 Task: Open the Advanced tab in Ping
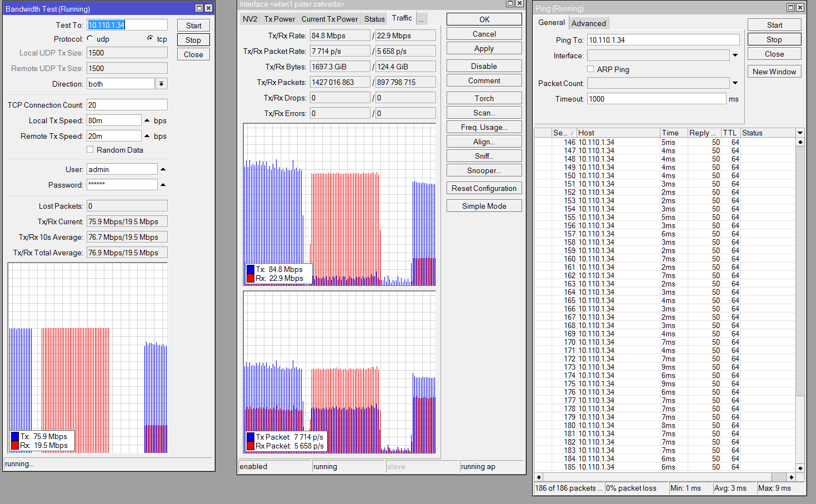tap(589, 23)
